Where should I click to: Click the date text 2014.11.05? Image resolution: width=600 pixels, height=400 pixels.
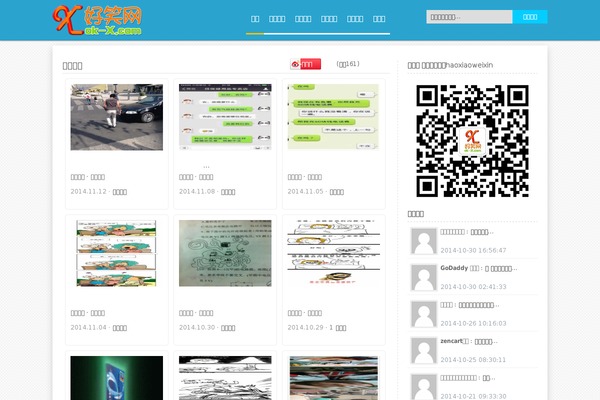click(x=305, y=191)
